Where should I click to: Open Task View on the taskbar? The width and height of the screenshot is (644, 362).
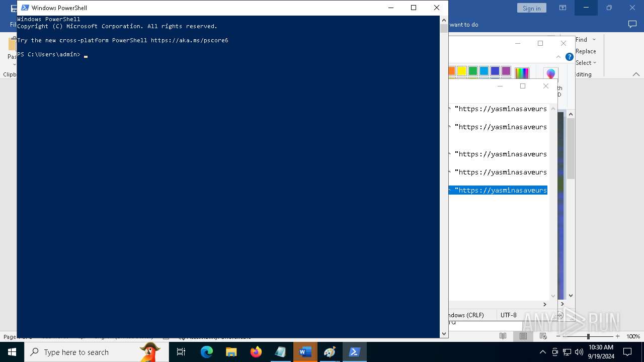(181, 352)
